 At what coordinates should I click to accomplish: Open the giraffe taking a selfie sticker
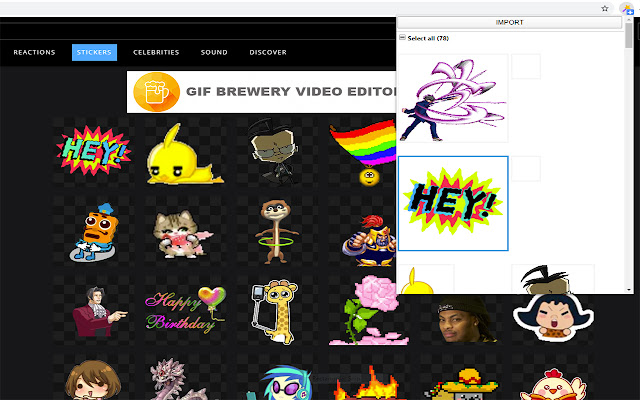(276, 310)
